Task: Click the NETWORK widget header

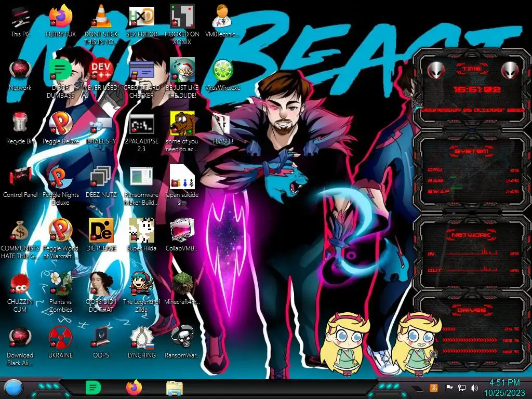Action: 471,234
